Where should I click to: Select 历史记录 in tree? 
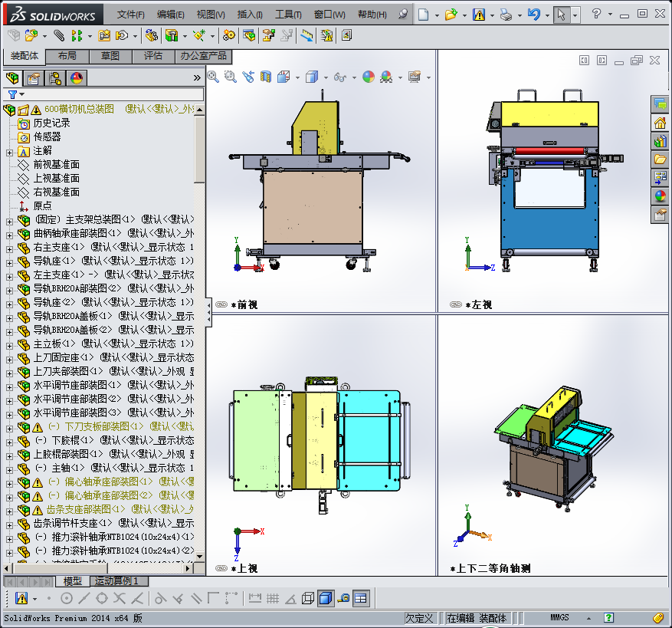51,123
